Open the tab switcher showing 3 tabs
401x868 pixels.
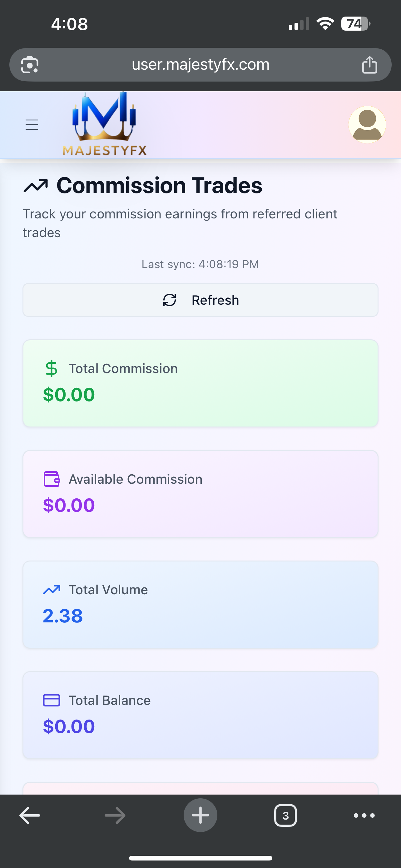(x=285, y=816)
